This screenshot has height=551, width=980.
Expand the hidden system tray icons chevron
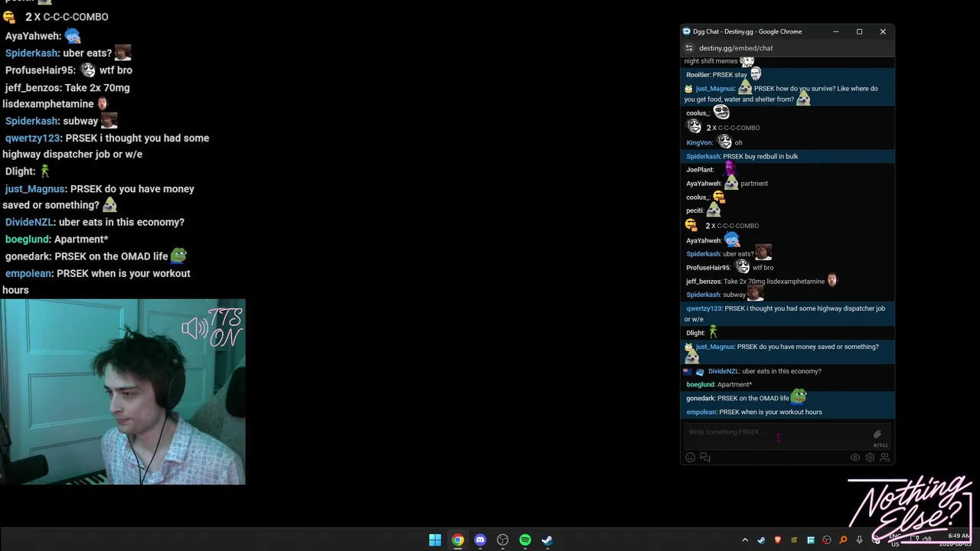coord(745,540)
